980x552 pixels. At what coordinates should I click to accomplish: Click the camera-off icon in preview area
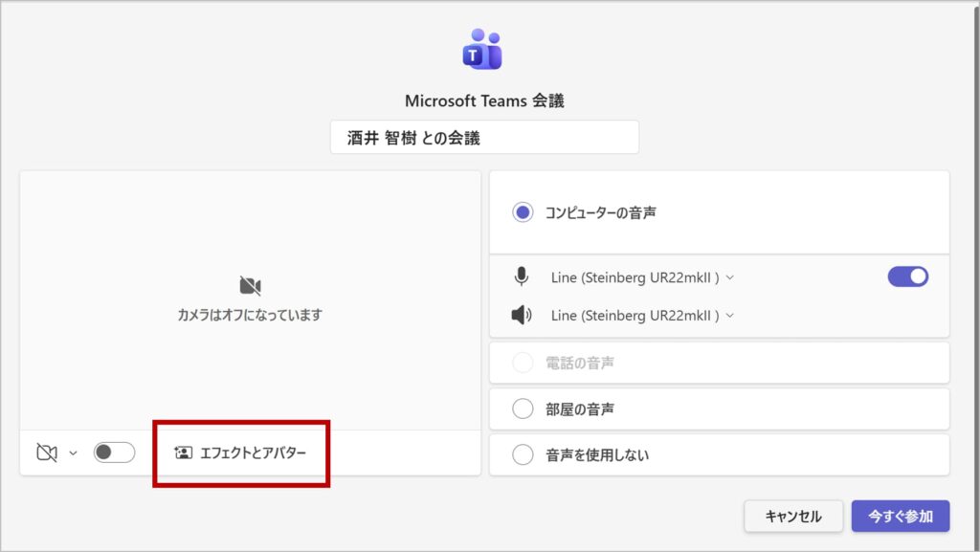click(x=250, y=285)
